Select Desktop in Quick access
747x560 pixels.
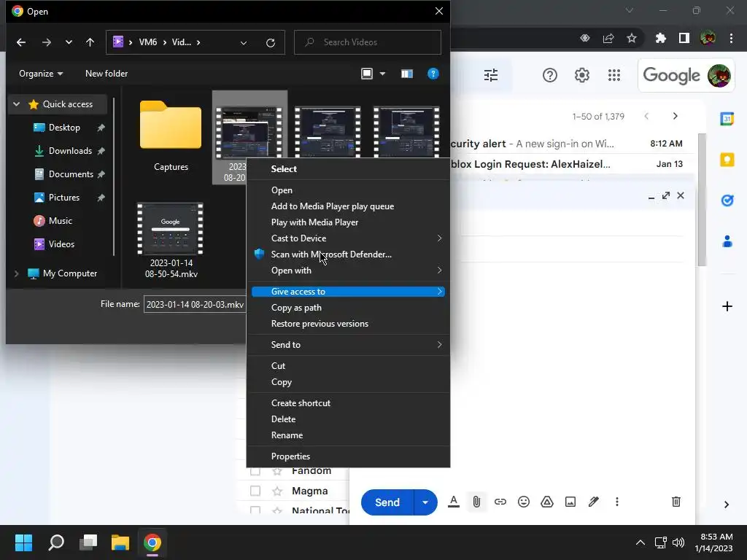[64, 128]
